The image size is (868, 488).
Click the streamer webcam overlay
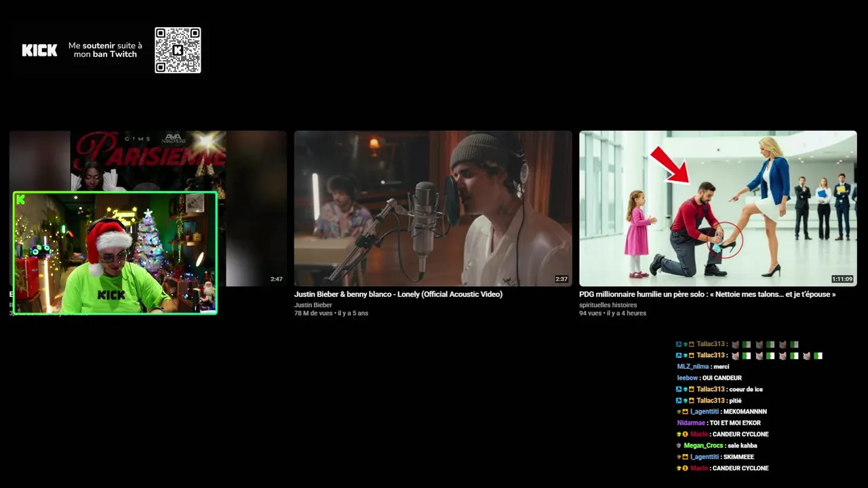pos(115,253)
